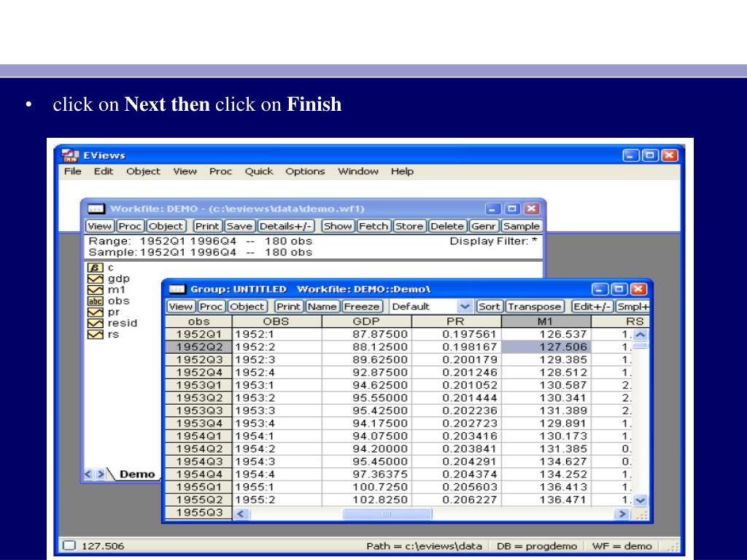
Task: Click PR cell 0.201246
Action: [456, 373]
